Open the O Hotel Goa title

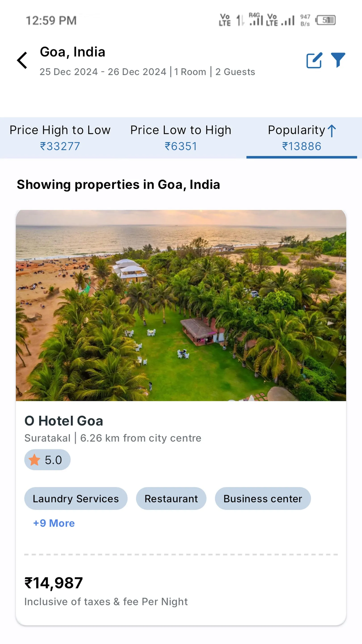[x=64, y=421]
